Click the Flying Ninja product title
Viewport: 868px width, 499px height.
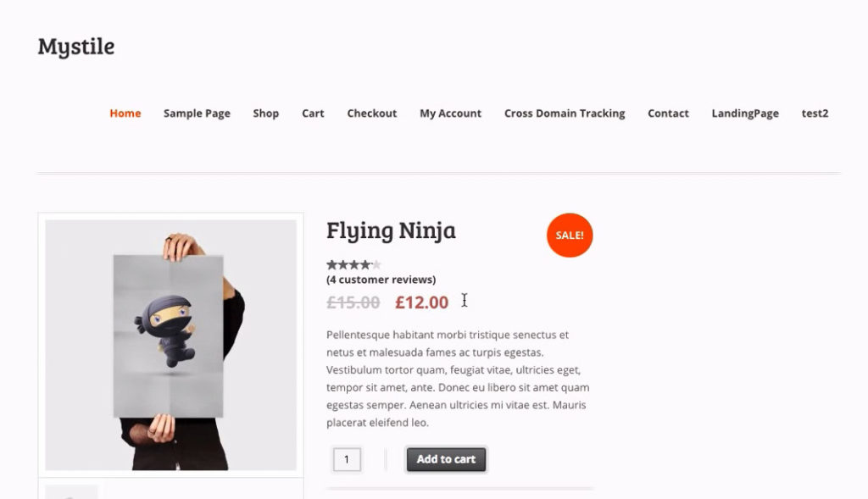(x=391, y=230)
